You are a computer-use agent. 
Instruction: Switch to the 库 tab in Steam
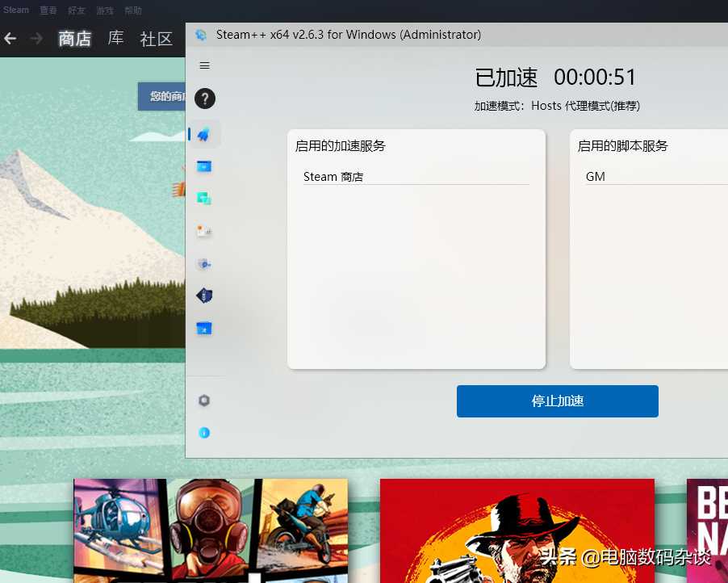coord(116,38)
